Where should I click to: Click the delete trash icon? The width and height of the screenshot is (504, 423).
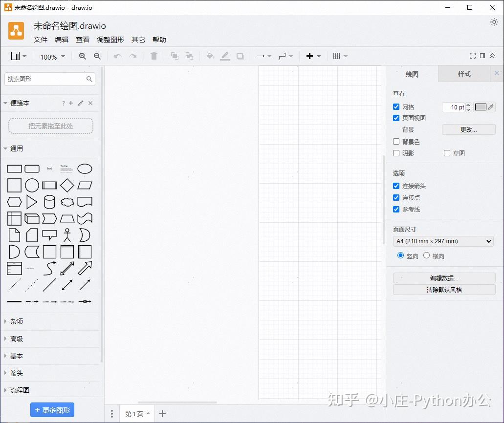[x=154, y=56]
